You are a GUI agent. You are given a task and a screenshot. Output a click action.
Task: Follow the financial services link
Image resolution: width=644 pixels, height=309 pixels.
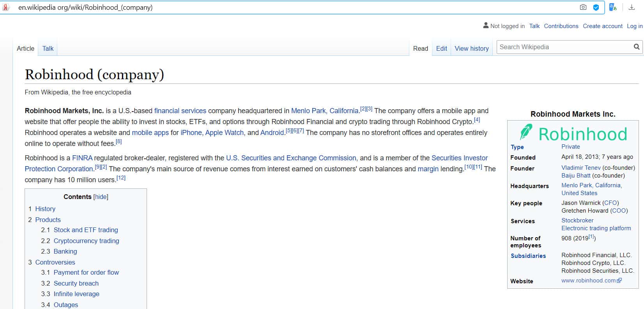pos(180,111)
